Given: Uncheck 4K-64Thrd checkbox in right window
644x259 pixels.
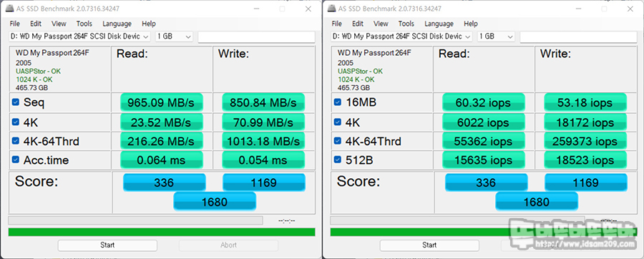Looking at the screenshot, I should click(338, 141).
